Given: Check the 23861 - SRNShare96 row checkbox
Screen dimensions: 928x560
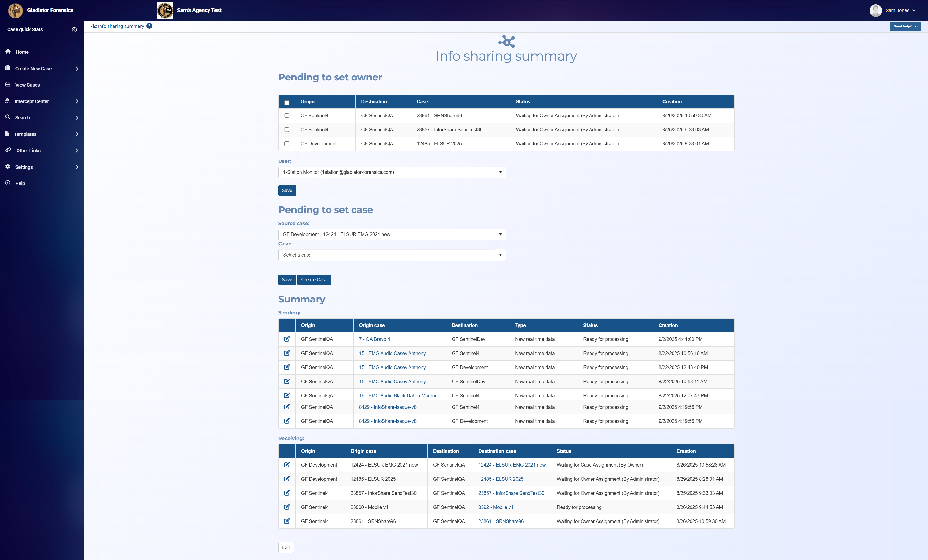Looking at the screenshot, I should point(287,116).
